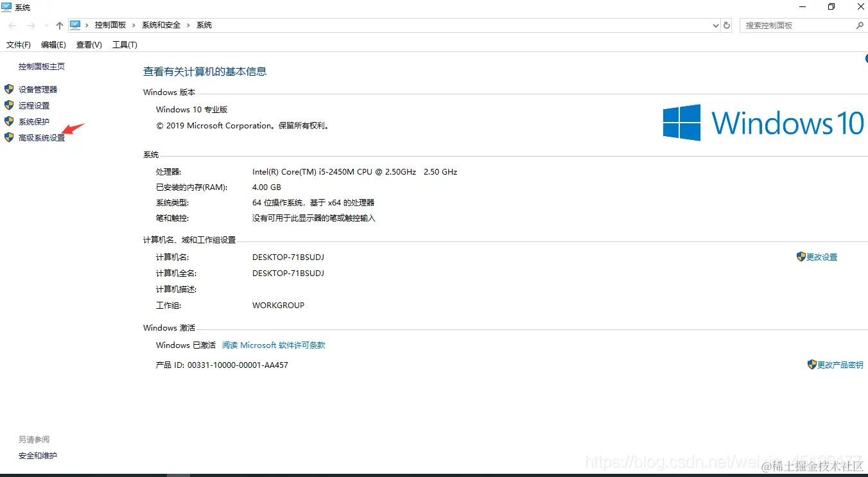Refresh the address bar location
Viewport: 868px width, 477px height.
point(727,26)
